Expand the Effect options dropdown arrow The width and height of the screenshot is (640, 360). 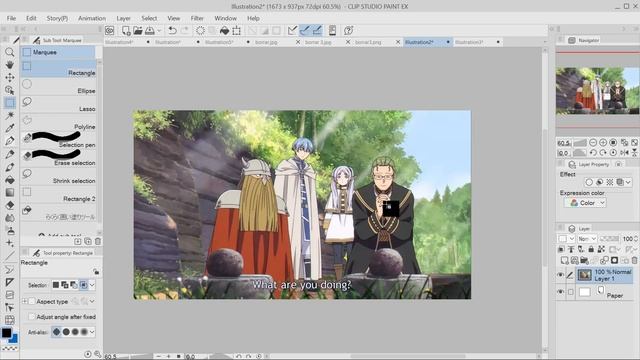[x=628, y=182]
